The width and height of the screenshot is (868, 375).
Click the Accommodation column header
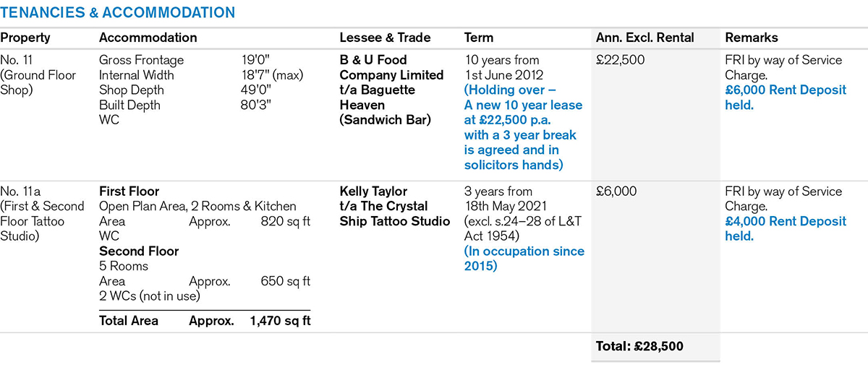[x=148, y=38]
